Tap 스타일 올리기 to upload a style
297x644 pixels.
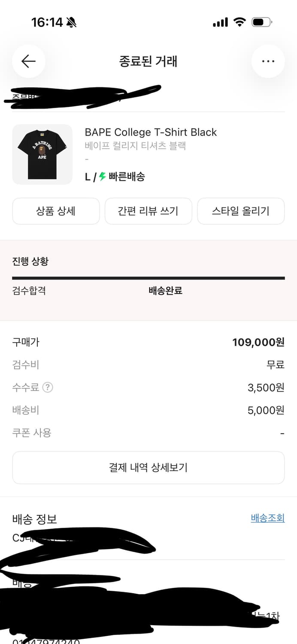coord(241,211)
